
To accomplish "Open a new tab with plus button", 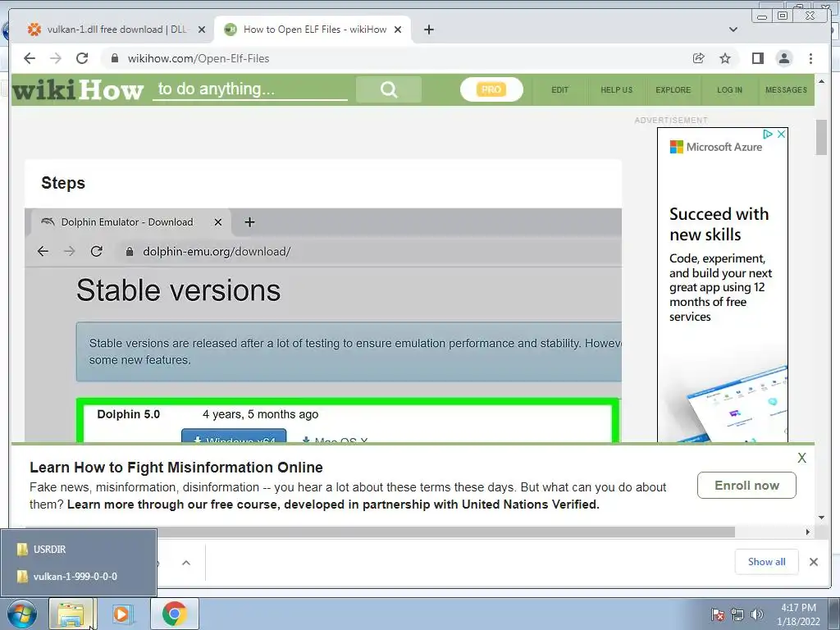I will click(x=428, y=30).
